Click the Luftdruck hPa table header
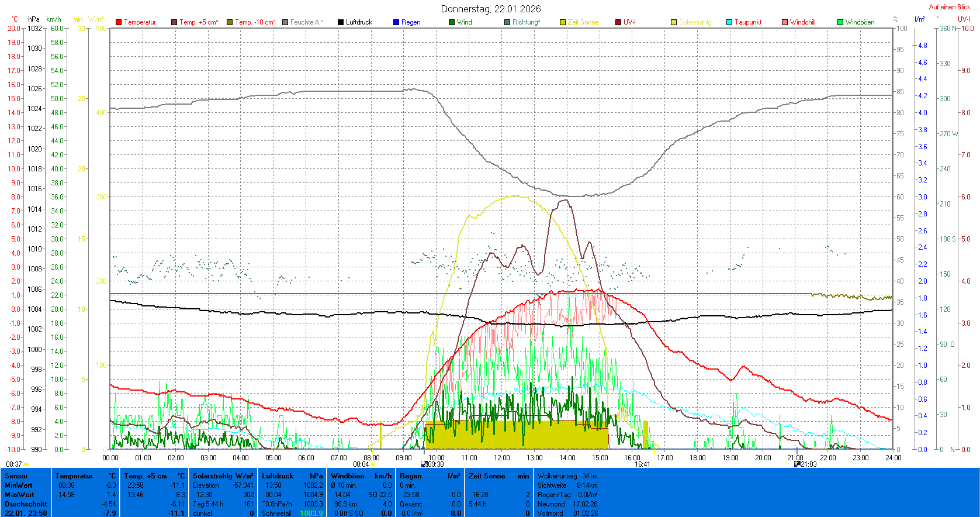Screen dimensions: 980x517 292,476
